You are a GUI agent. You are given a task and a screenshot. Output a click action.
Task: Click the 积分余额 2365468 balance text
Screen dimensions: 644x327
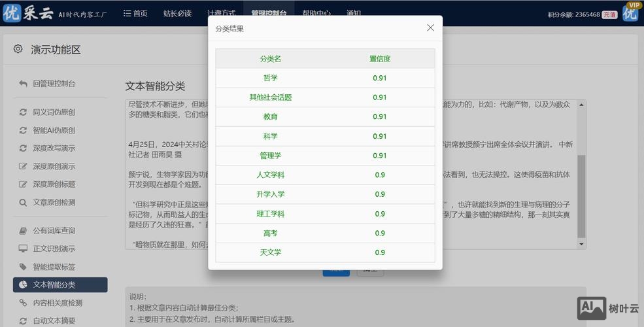coord(574,14)
